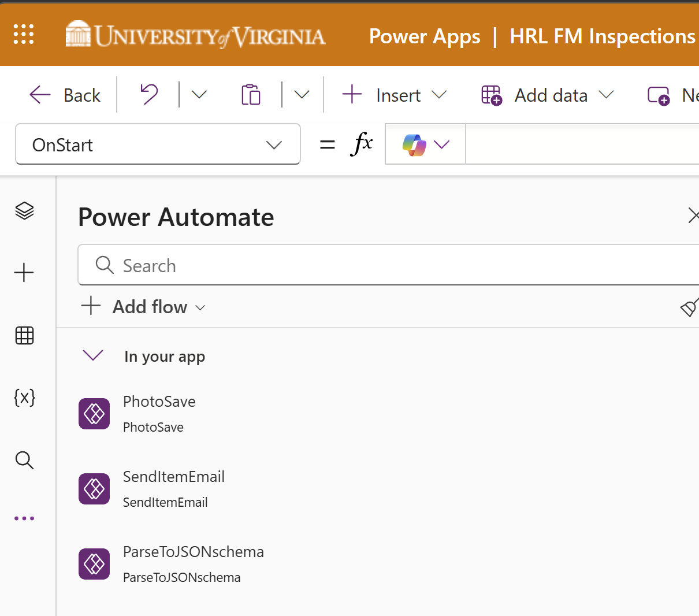The height and width of the screenshot is (616, 699).
Task: Click the Paste clipboard icon
Action: 251,95
